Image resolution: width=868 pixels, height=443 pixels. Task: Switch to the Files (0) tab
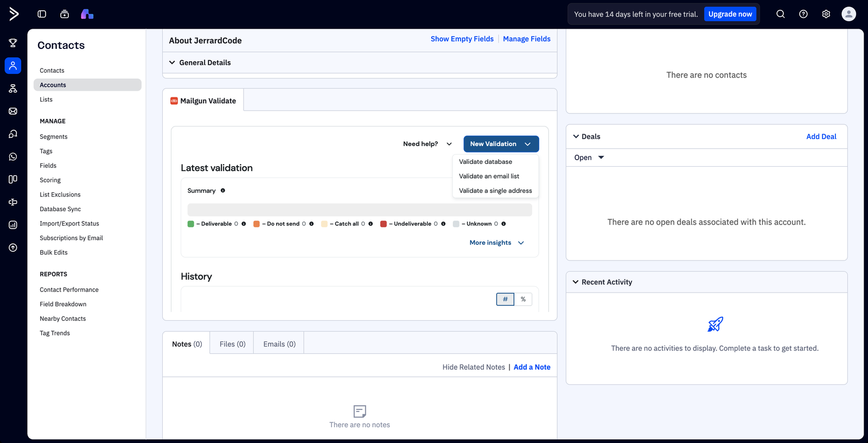pyautogui.click(x=232, y=344)
